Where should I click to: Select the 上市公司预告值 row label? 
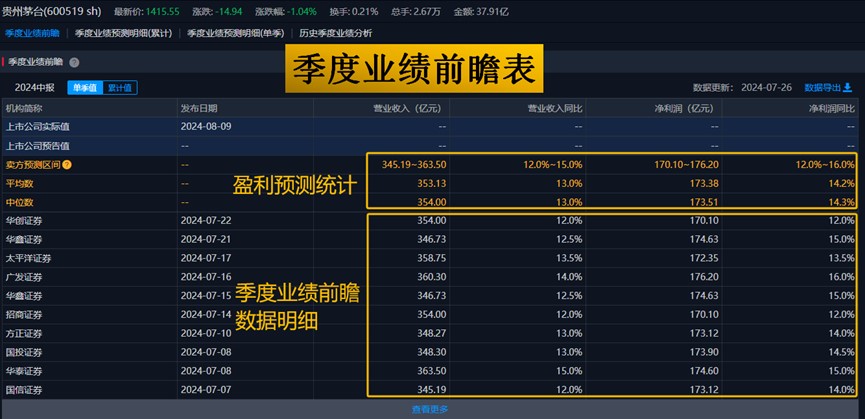pos(38,146)
